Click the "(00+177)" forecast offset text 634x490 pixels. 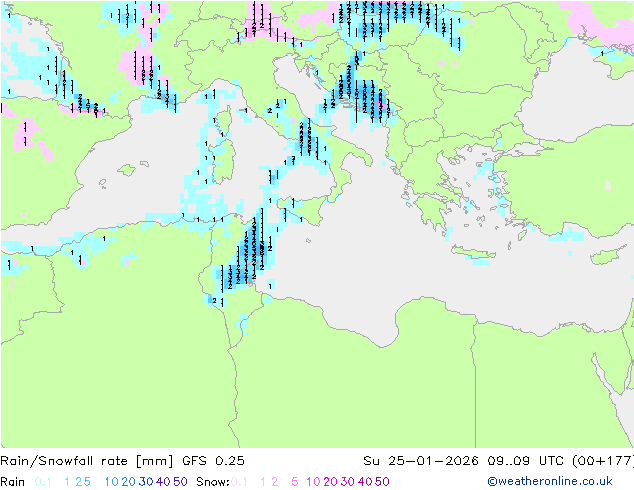(603, 461)
